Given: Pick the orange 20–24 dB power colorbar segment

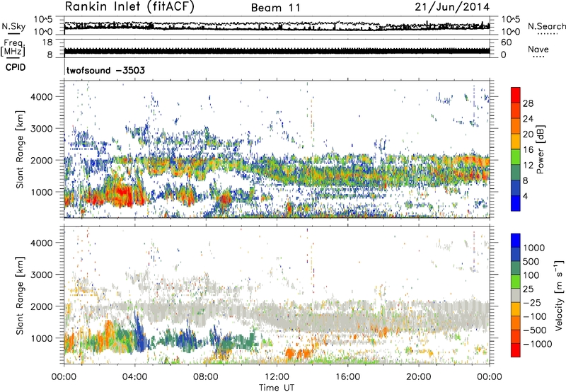Looking at the screenshot, I should 516,127.
